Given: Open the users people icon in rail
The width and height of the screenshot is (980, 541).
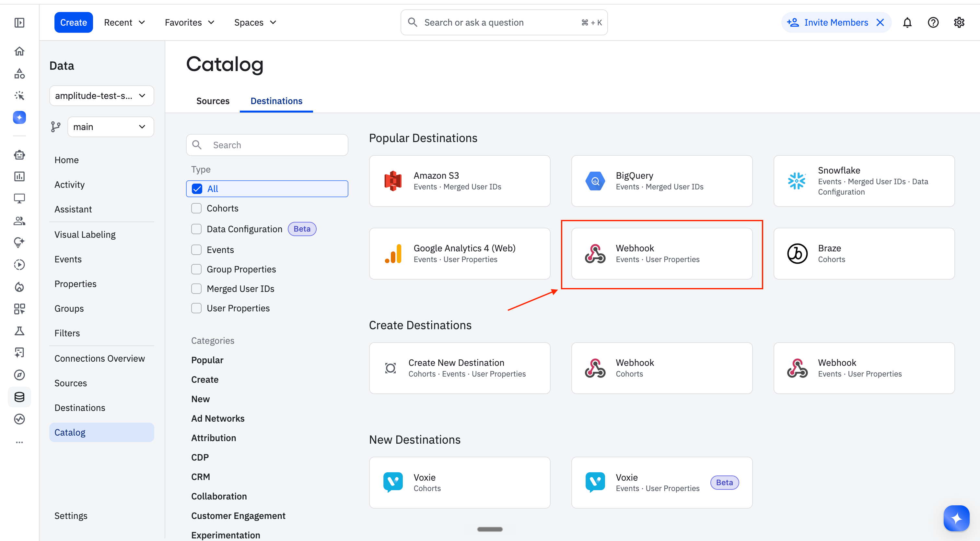Looking at the screenshot, I should [19, 221].
